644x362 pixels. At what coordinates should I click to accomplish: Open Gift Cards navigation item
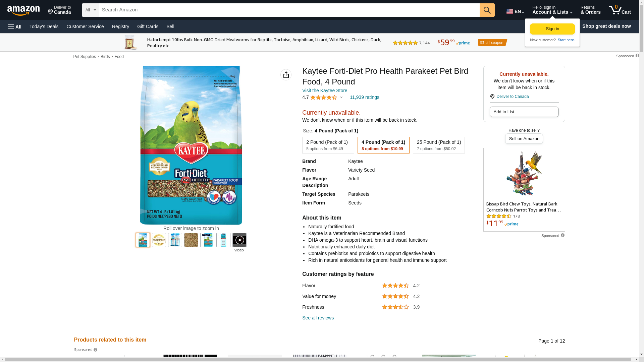(148, 26)
